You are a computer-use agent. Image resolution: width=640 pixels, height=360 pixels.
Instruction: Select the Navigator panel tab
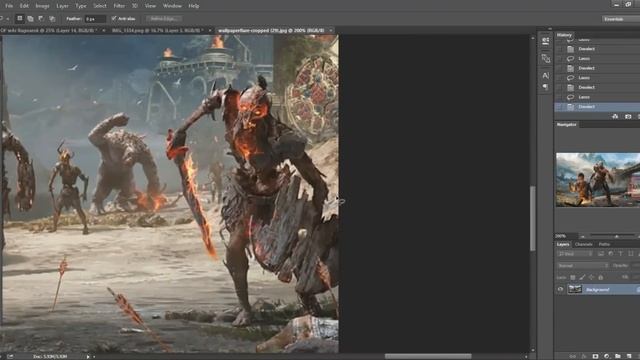(567, 124)
